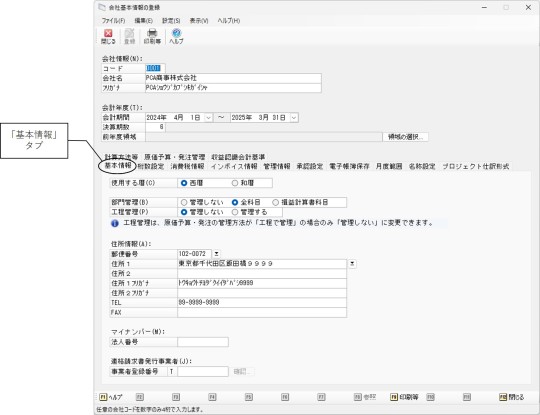
Task: Switch to the 原価予算・発注管理 tab
Action: click(x=175, y=157)
